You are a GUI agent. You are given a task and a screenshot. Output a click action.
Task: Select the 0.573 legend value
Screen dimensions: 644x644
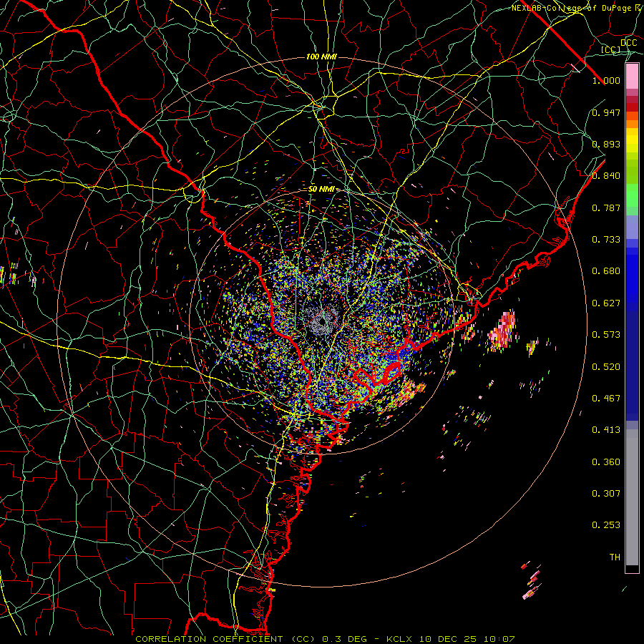606,335
